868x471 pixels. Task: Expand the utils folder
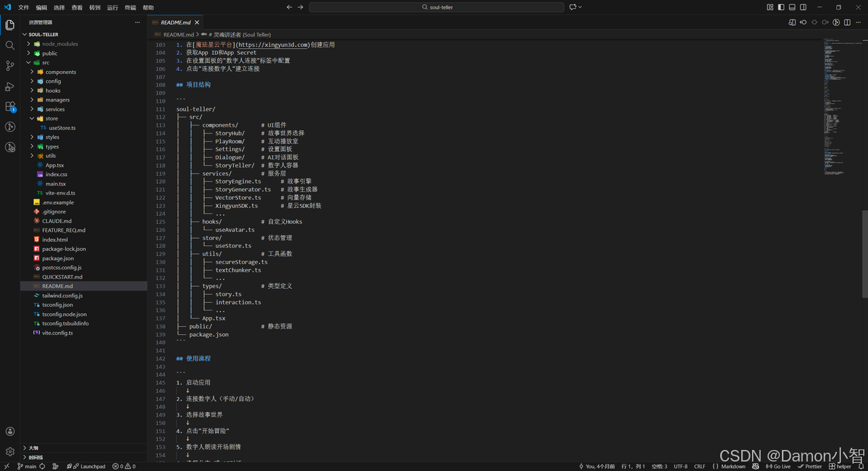pos(84,156)
